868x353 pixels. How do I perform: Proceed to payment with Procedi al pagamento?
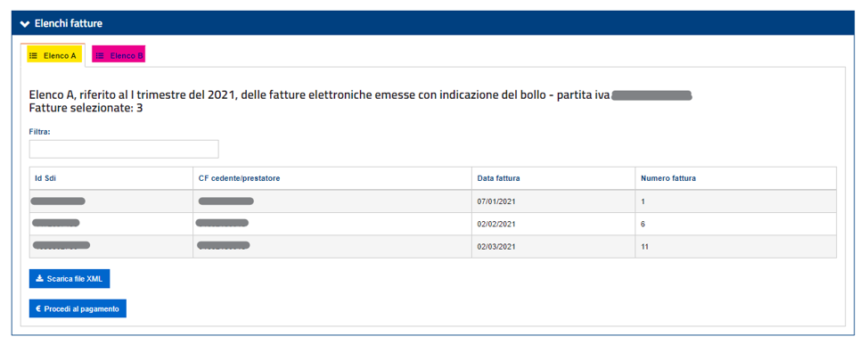click(78, 308)
